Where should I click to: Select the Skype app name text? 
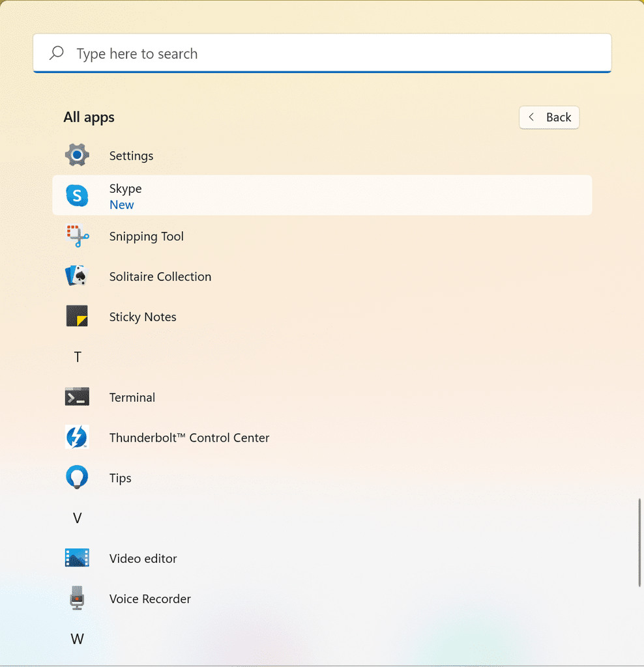126,189
